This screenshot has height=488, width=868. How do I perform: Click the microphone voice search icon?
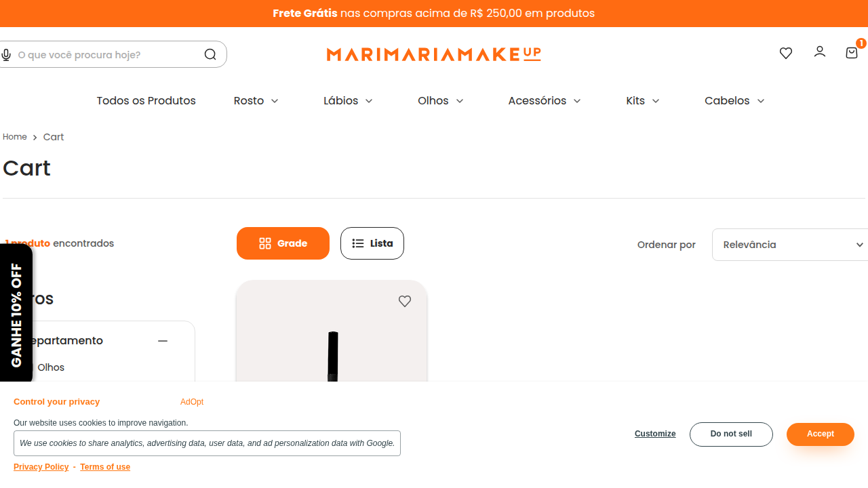click(x=6, y=55)
